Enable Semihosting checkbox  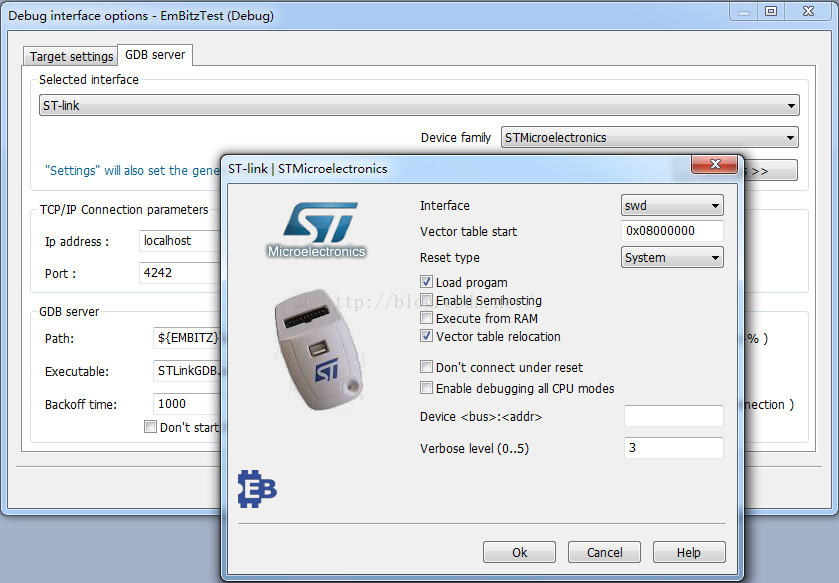pyautogui.click(x=426, y=300)
